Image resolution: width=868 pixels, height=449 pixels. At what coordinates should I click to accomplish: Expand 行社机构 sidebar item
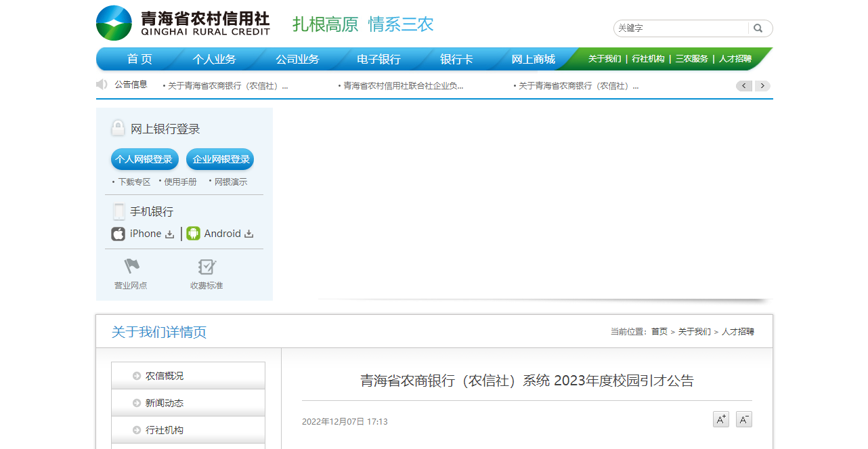click(165, 430)
